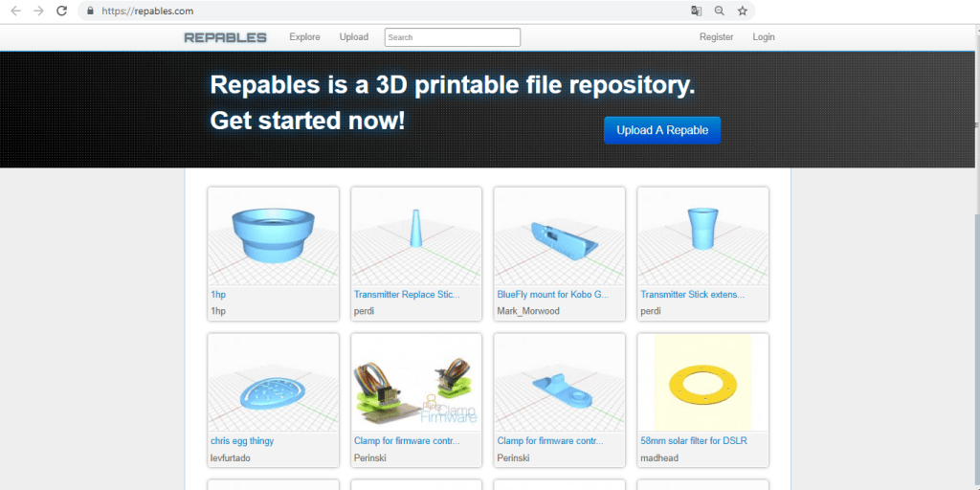Focus the Search input field
The width and height of the screenshot is (980, 490).
pos(453,37)
